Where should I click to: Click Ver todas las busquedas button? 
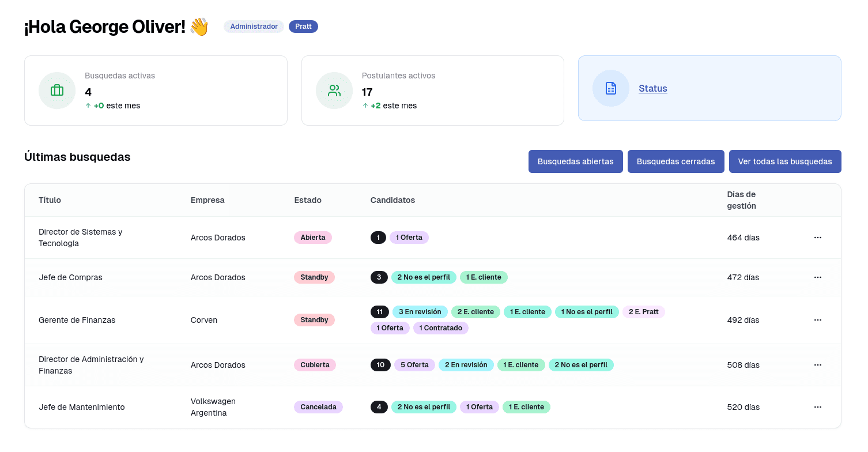(x=784, y=161)
